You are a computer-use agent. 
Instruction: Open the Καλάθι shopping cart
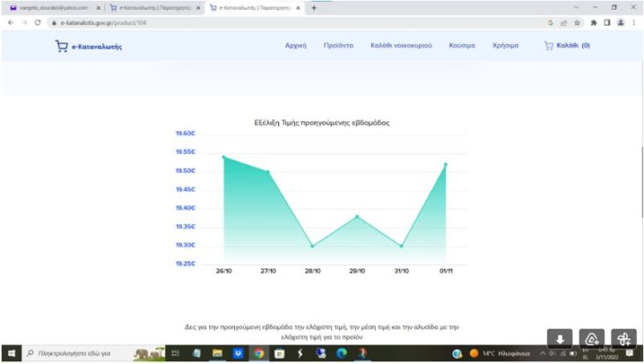(566, 45)
